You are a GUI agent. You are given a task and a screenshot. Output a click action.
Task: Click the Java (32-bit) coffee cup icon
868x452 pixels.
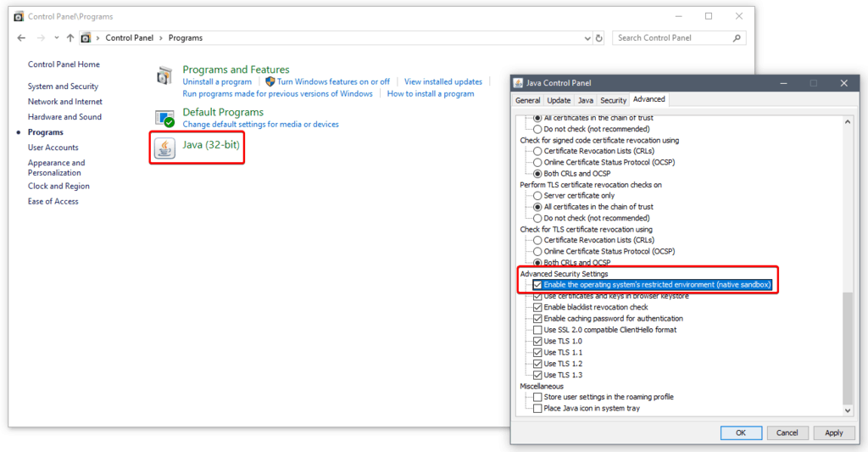click(x=164, y=148)
